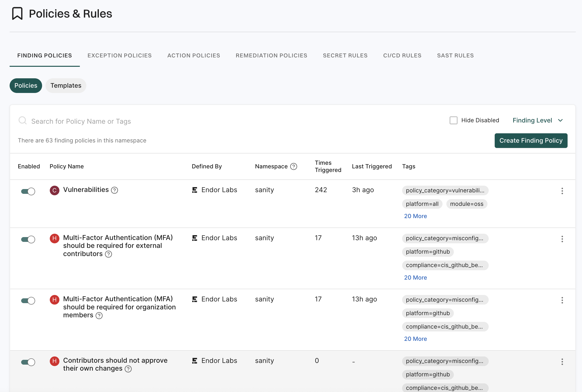Click the platform=all tag
Screen dimensions: 582x392
click(x=422, y=204)
